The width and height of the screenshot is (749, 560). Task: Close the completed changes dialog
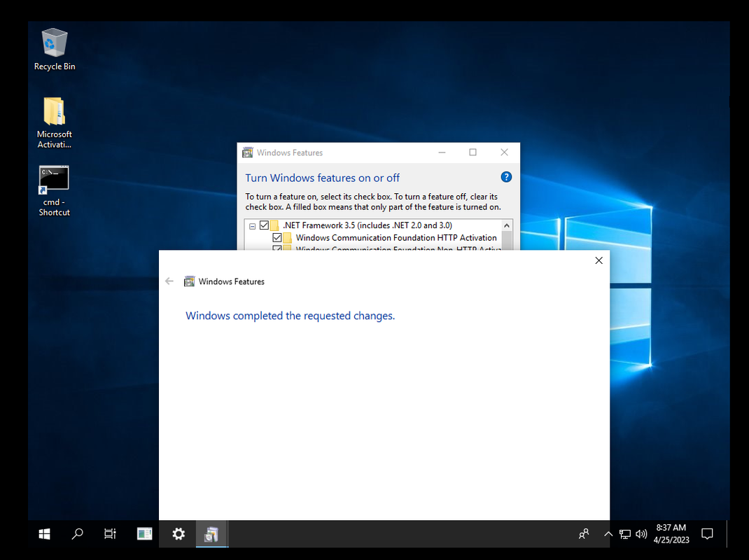pos(599,260)
